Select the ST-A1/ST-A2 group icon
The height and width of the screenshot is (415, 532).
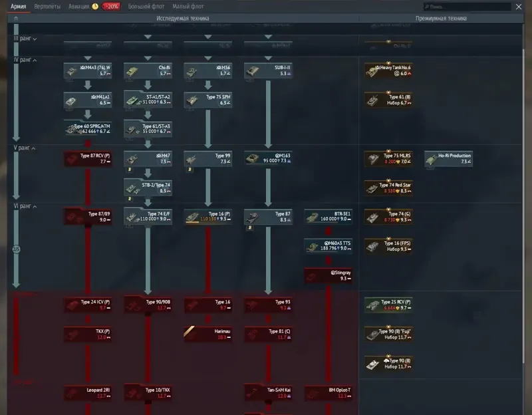click(x=132, y=100)
